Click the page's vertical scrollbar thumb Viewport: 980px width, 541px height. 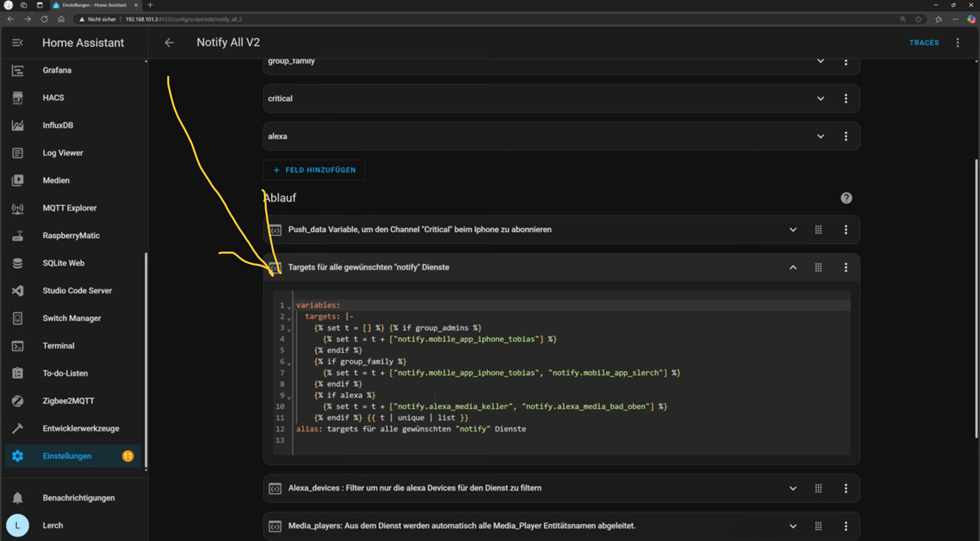(x=976, y=299)
